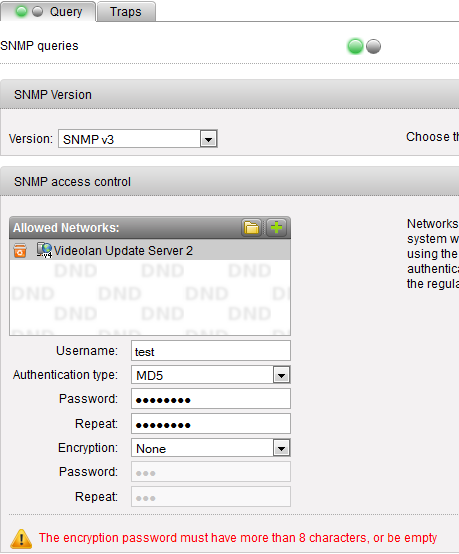Open the SNMP Version dropdown

click(x=138, y=139)
